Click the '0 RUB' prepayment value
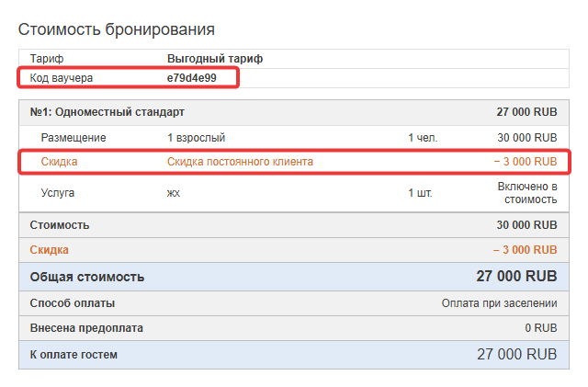The width and height of the screenshot is (588, 387). tap(541, 328)
